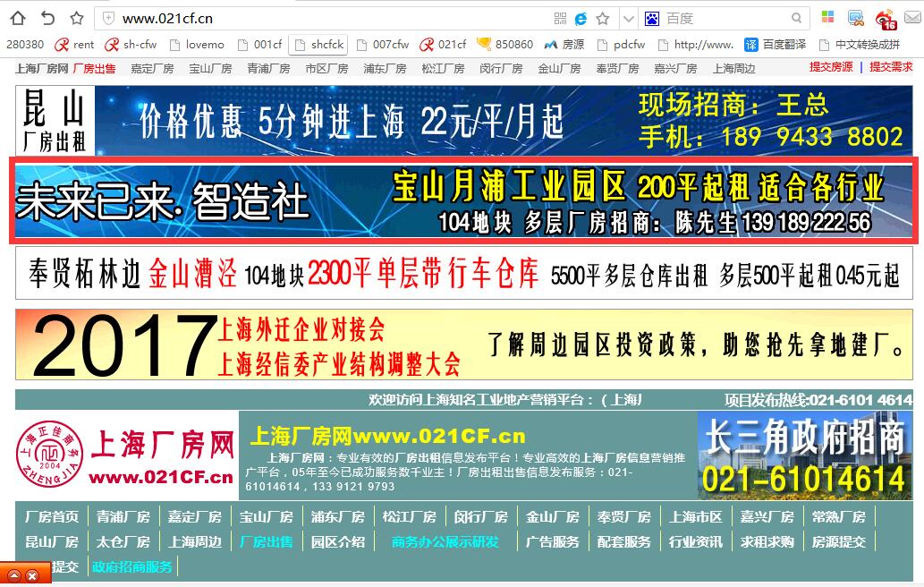Image resolution: width=924 pixels, height=587 pixels.
Task: Select 太仓厂房 in the green nav menu
Action: click(x=123, y=541)
